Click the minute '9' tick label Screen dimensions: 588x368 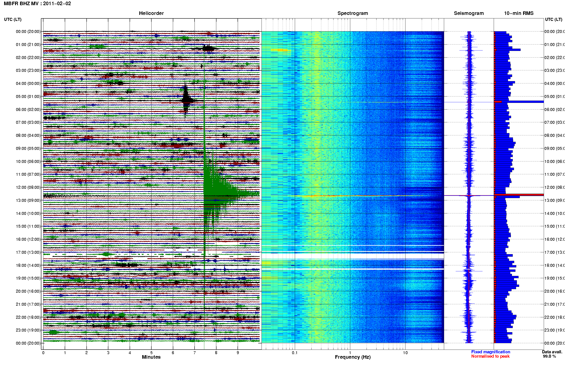pyautogui.click(x=238, y=353)
